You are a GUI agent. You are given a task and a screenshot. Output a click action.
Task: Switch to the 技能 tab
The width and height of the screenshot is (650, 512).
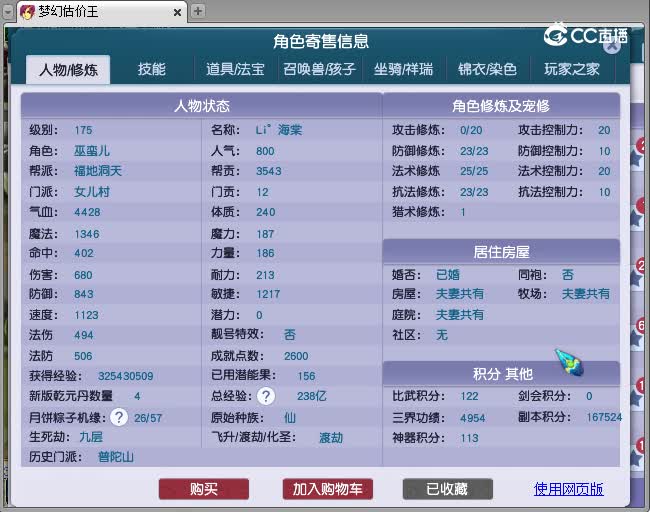tap(152, 69)
